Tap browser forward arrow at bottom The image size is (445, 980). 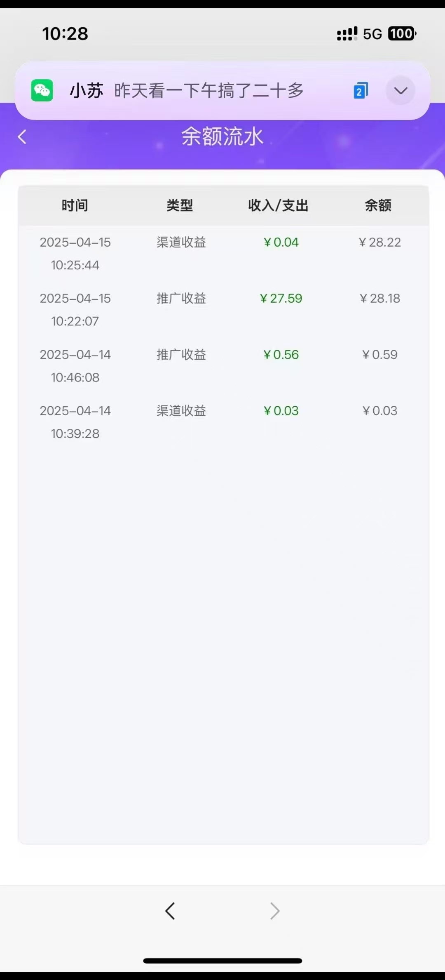pos(275,911)
